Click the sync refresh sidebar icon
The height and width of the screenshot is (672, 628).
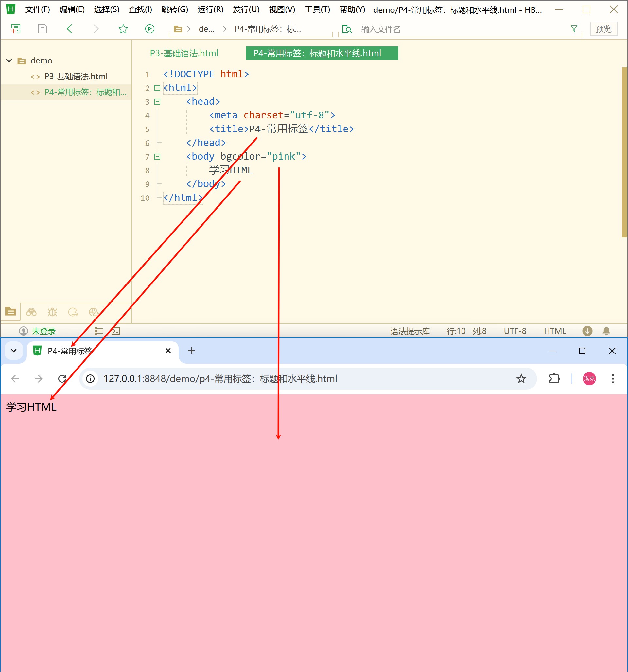[73, 312]
